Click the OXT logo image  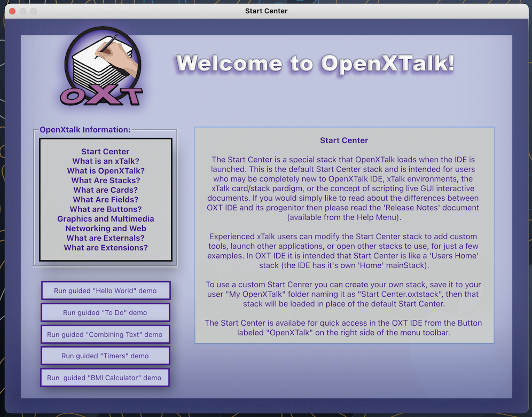click(102, 67)
